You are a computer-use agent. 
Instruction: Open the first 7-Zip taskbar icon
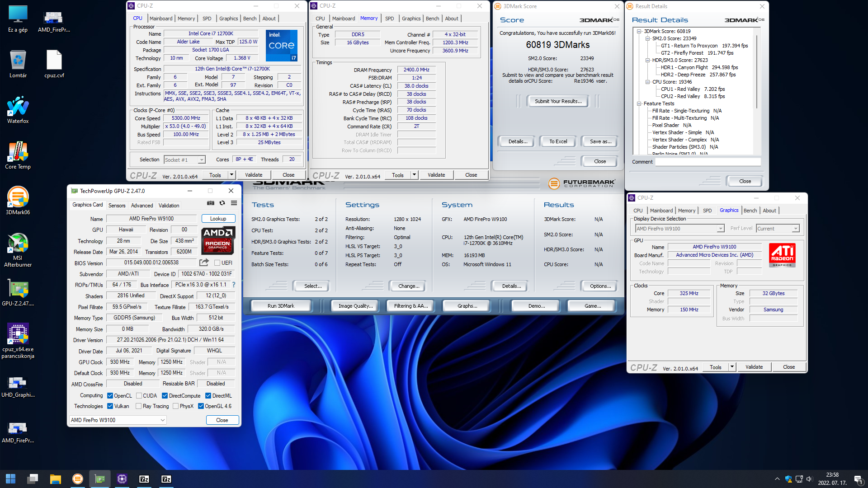pos(144,479)
